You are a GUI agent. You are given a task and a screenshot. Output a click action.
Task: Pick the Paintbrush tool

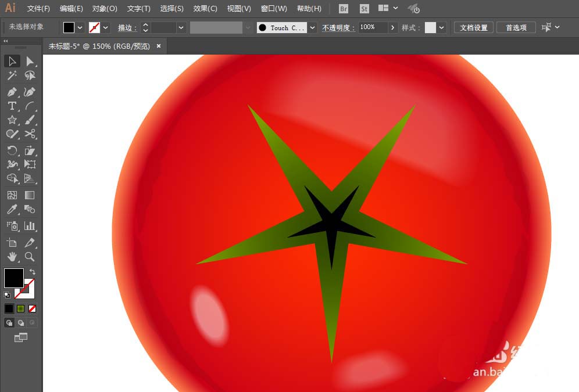(x=30, y=120)
